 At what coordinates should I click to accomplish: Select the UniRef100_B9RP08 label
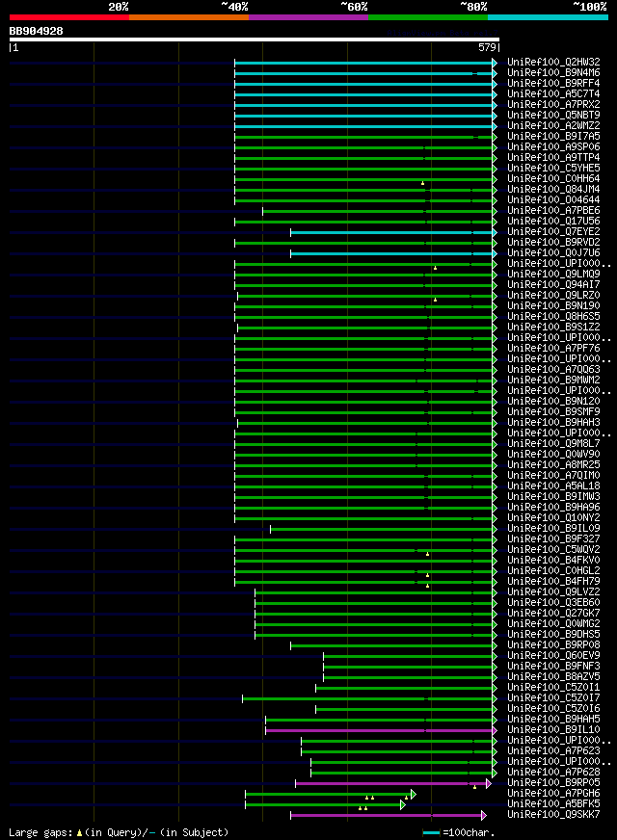[553, 645]
